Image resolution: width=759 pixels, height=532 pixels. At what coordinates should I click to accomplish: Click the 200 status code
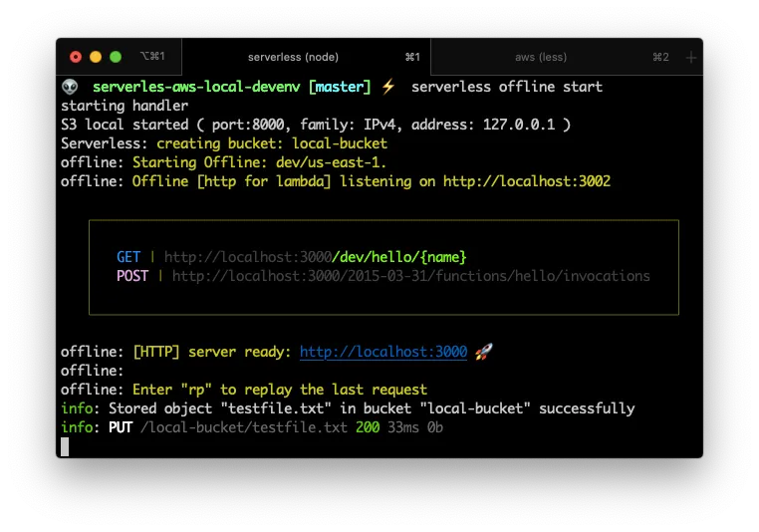(x=368, y=427)
